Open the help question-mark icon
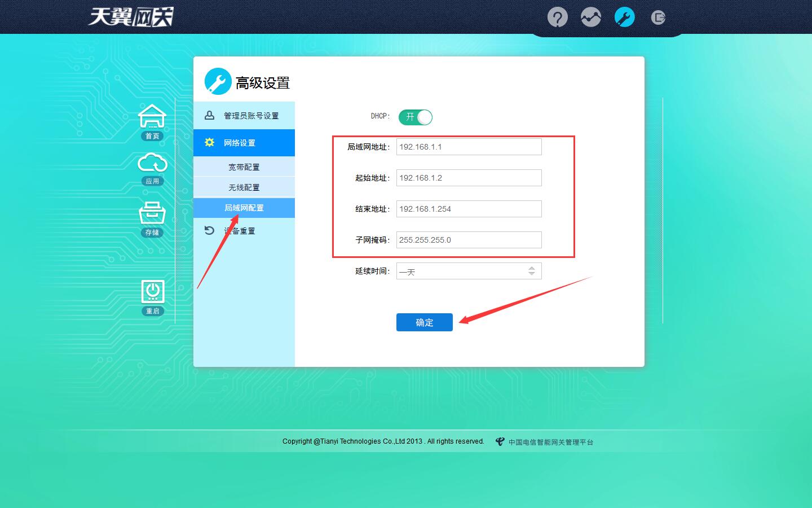 pyautogui.click(x=557, y=17)
